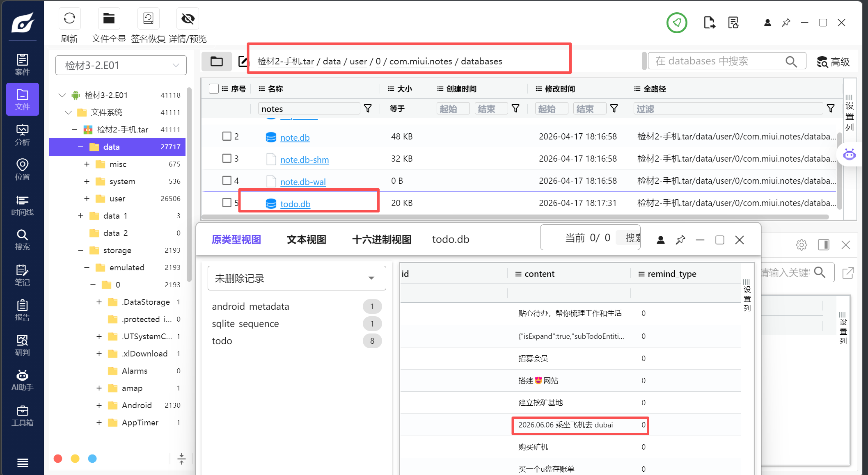Click com.miui.notes in the breadcrumb path
Viewport: 868px width, 475px height.
[421, 61]
